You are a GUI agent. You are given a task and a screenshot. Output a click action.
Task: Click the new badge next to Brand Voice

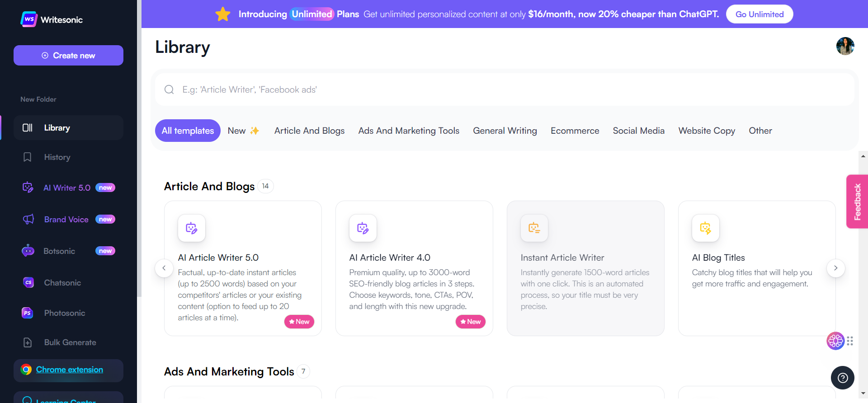pos(105,219)
